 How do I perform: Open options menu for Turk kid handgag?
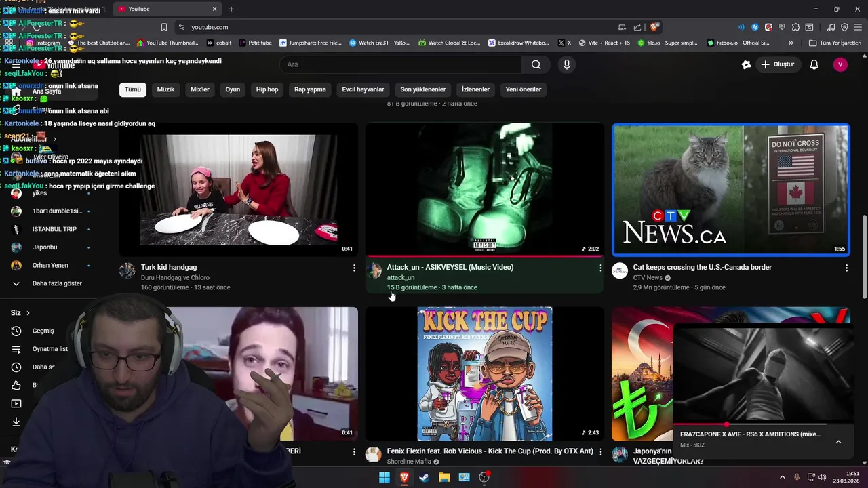354,268
